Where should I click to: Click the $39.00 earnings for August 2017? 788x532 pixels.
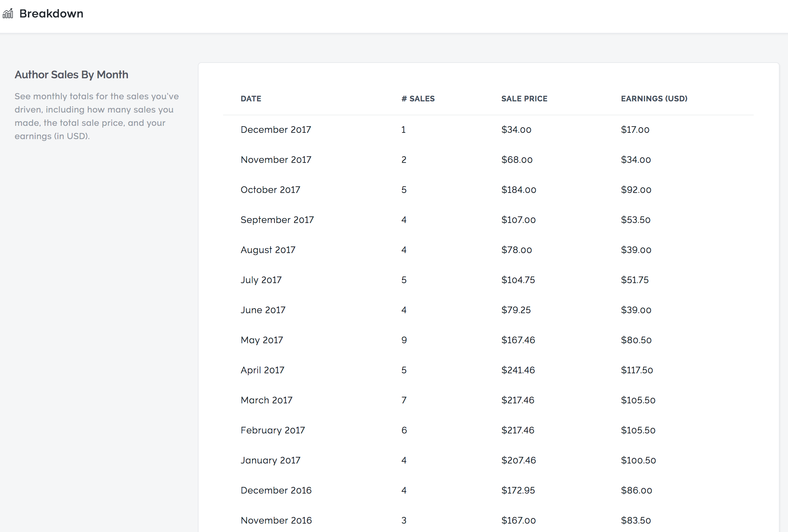click(x=636, y=250)
